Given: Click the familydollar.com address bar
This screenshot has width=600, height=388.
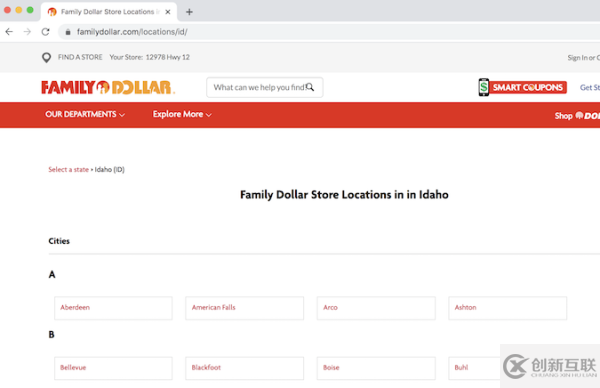Looking at the screenshot, I should tap(329, 32).
